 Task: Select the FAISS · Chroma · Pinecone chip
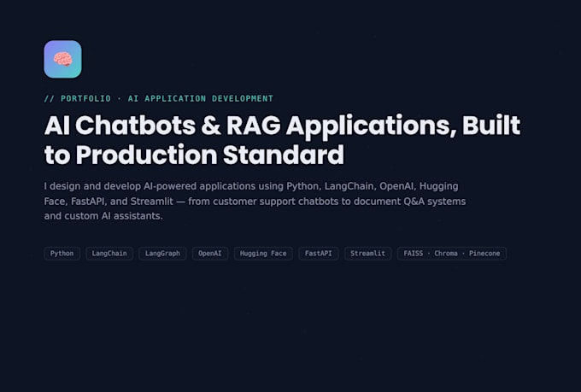pos(452,254)
